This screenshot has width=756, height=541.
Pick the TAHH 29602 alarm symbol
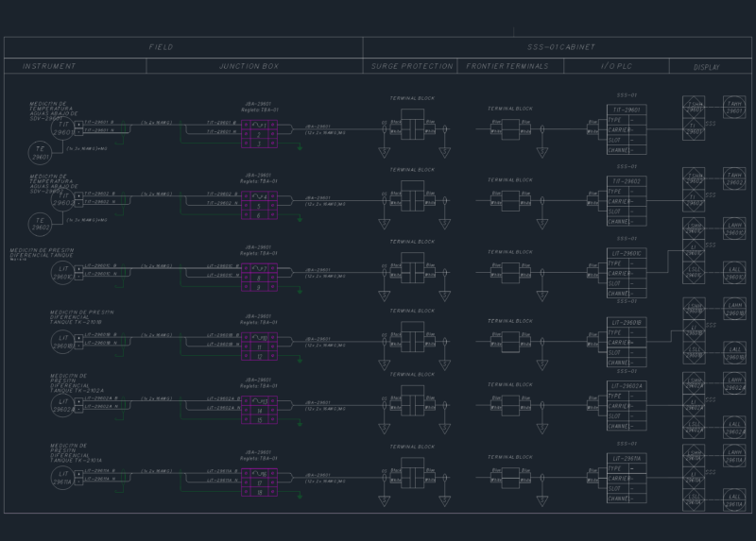734,178
